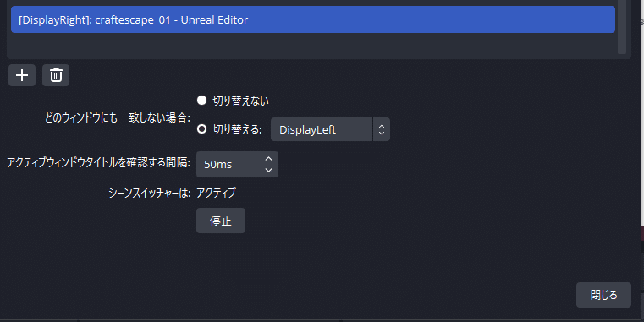The image size is (644, 322).
Task: Click the アクティブウィンドウタイトルを確認する間隔 label
Action: [x=98, y=163]
